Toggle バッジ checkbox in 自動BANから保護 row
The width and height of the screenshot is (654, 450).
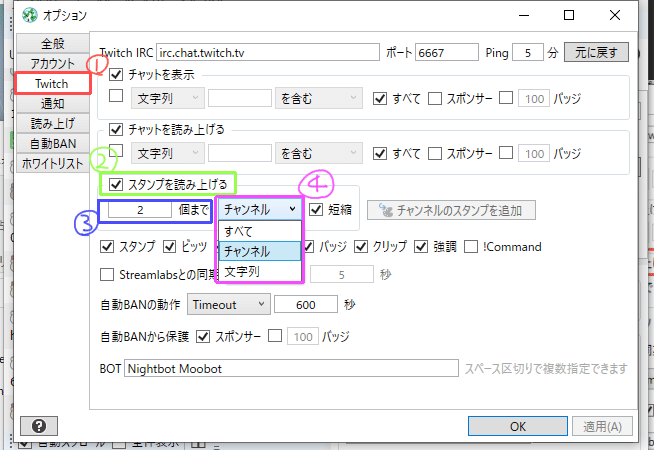(275, 336)
